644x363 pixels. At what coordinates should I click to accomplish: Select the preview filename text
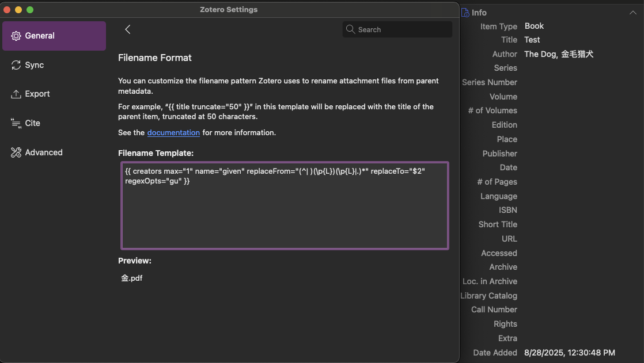132,278
